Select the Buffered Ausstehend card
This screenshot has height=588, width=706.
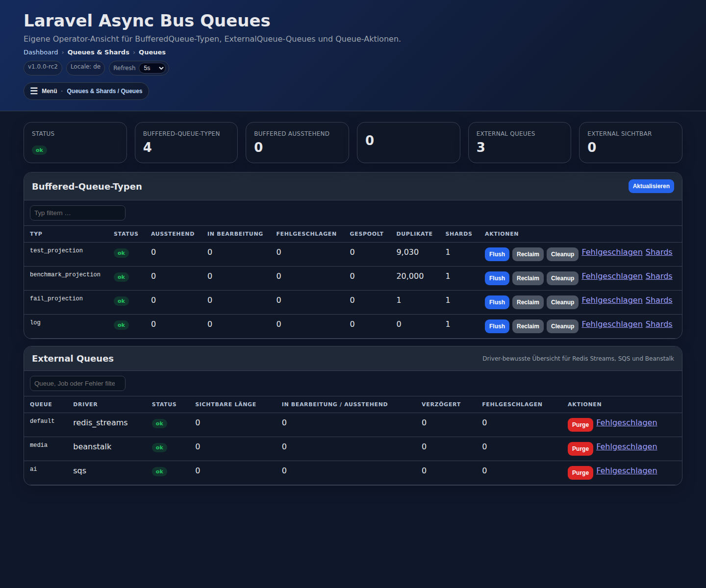point(297,143)
